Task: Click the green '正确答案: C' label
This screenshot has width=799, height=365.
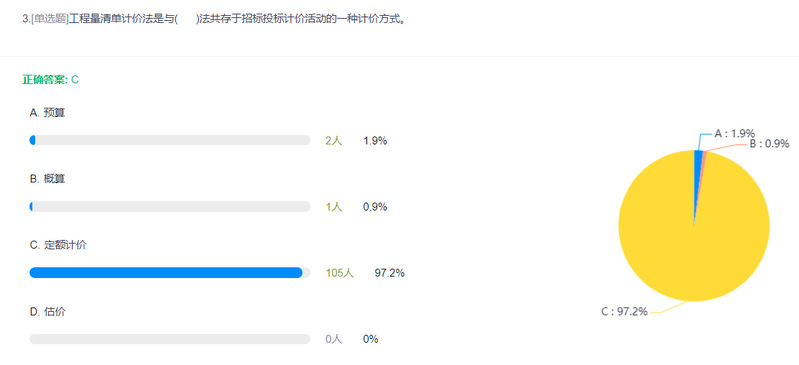Action: [x=50, y=80]
